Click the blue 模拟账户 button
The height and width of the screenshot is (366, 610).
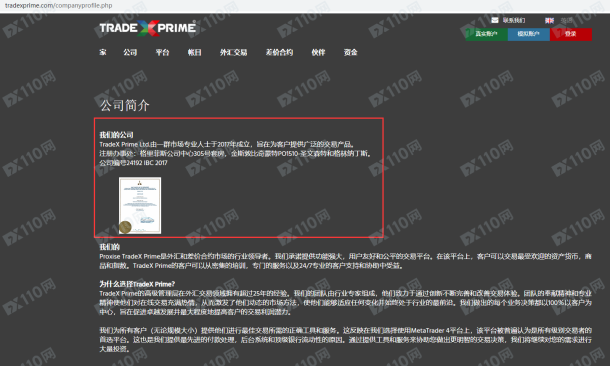(528, 34)
